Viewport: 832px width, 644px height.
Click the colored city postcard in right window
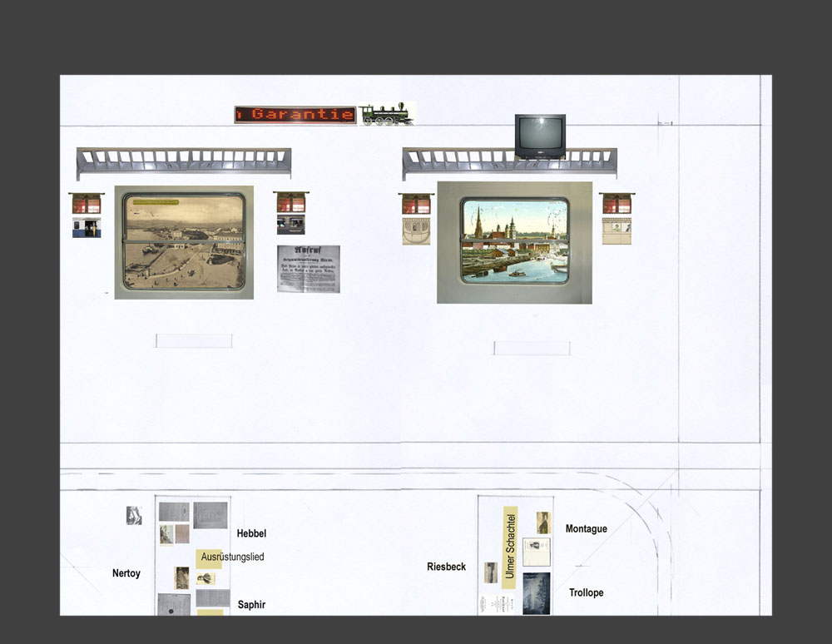514,241
